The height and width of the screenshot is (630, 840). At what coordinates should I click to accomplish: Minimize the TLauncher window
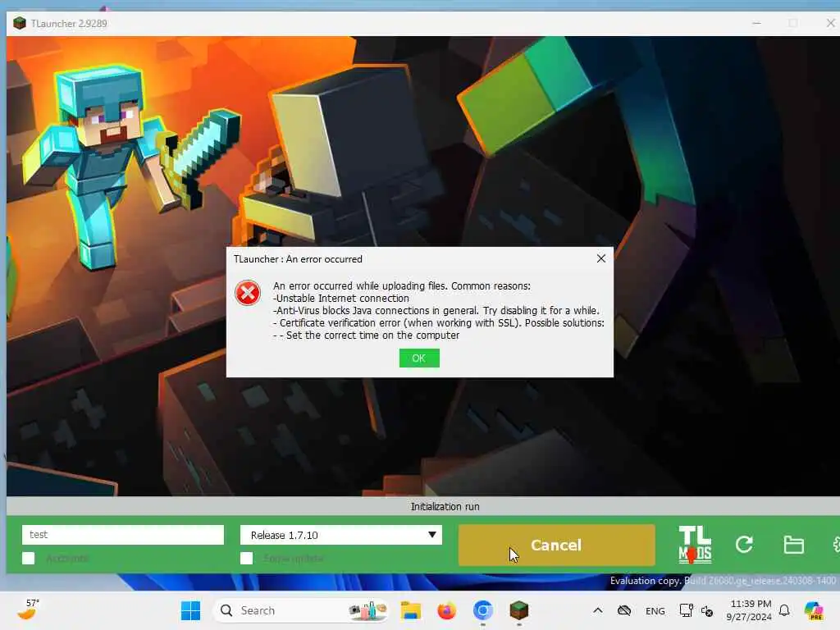tap(756, 23)
